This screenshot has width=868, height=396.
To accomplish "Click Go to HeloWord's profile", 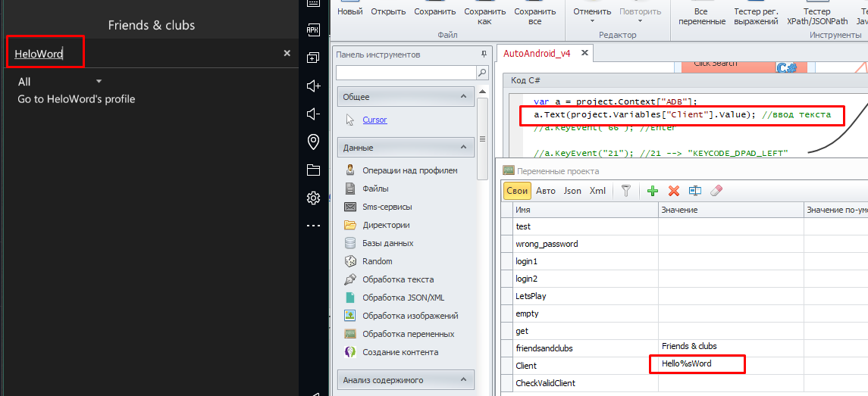I will click(77, 99).
